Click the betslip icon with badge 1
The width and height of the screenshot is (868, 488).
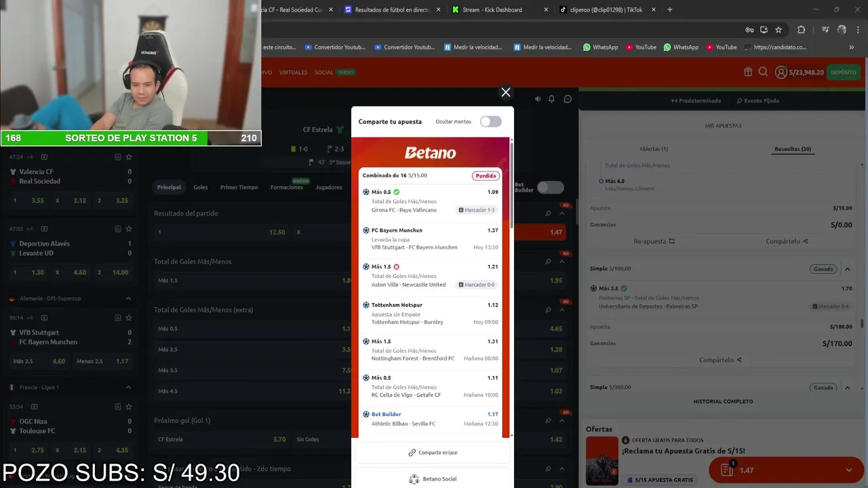click(728, 470)
